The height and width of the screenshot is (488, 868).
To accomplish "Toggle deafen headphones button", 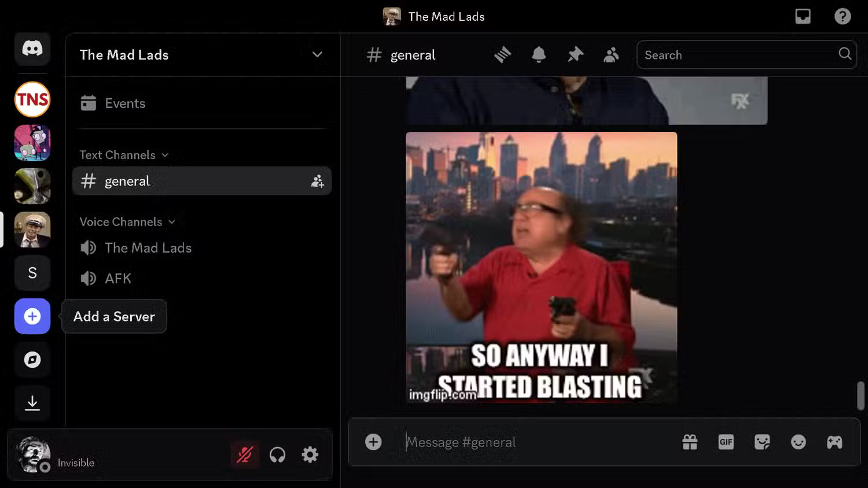I will click(278, 455).
